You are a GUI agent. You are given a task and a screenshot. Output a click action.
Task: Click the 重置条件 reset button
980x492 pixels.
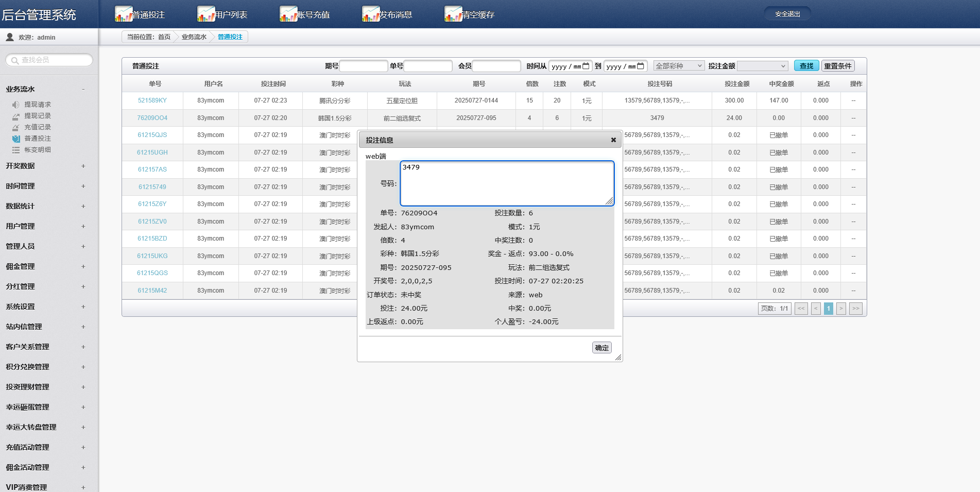pyautogui.click(x=838, y=66)
